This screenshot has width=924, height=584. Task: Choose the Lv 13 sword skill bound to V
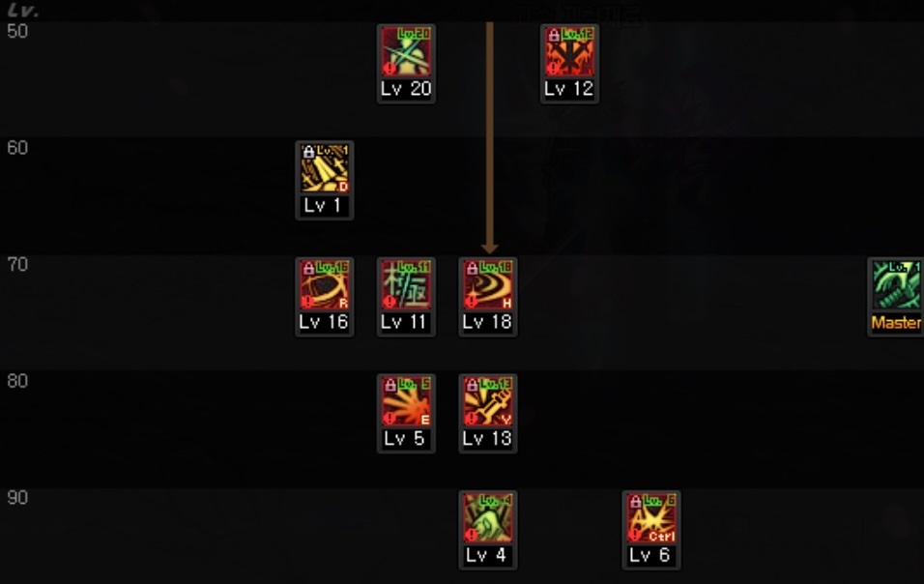[488, 401]
